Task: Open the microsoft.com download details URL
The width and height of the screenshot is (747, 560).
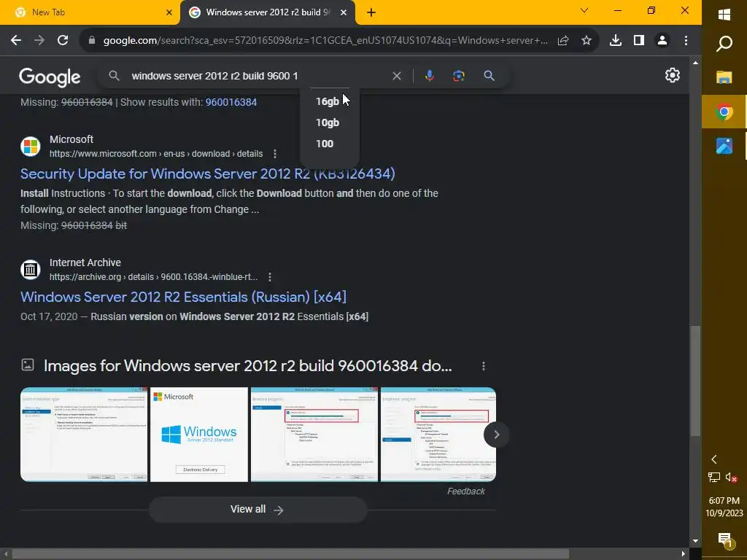Action: coord(156,154)
